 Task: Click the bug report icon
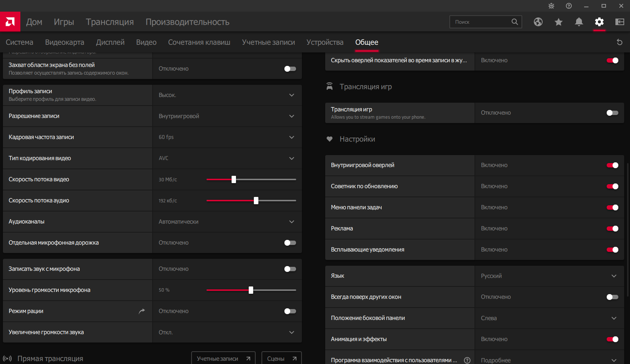point(551,6)
